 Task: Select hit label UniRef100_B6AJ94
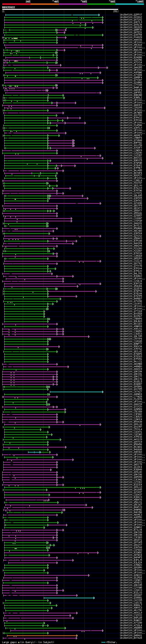click(131, 50)
